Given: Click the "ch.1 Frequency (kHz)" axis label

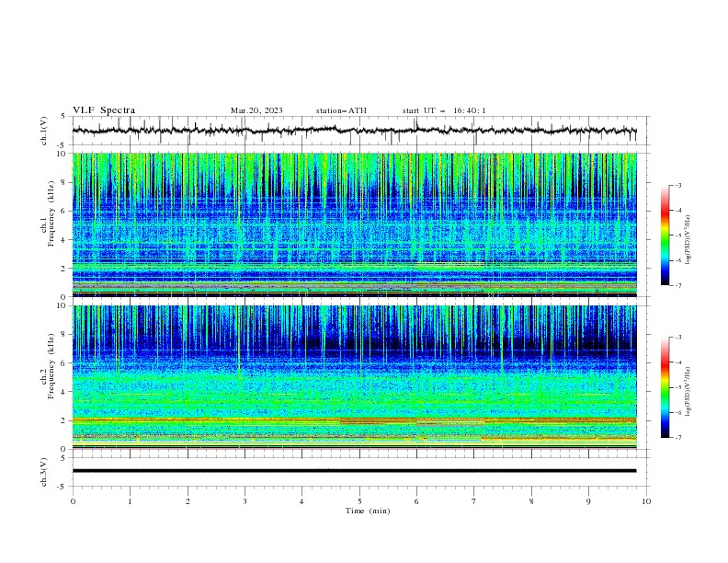Looking at the screenshot, I should pos(48,214).
